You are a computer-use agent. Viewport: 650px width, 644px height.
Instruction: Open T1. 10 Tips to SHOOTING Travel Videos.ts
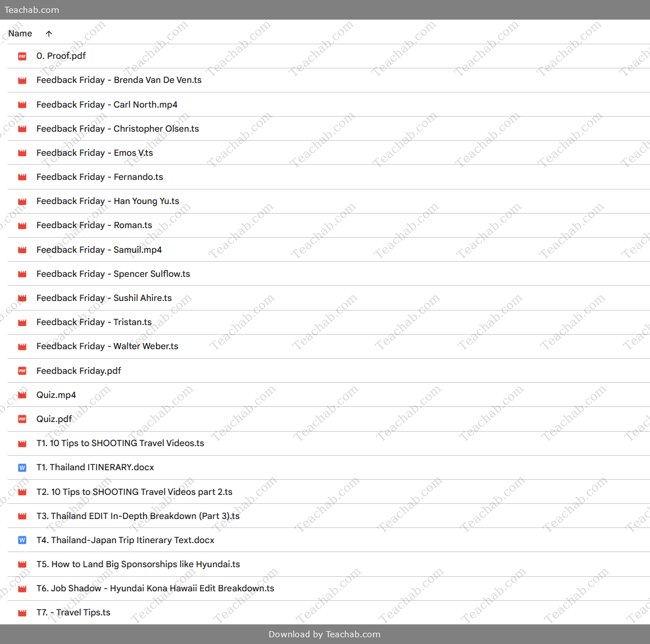tap(120, 443)
